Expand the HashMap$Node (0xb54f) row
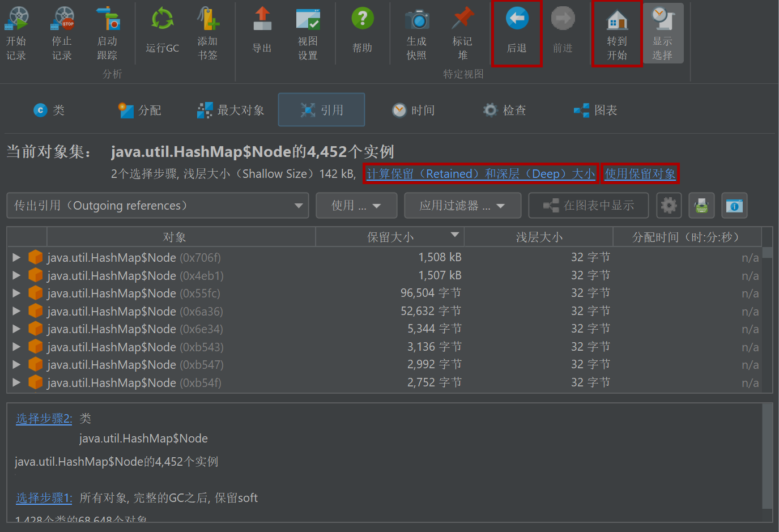 click(16, 382)
